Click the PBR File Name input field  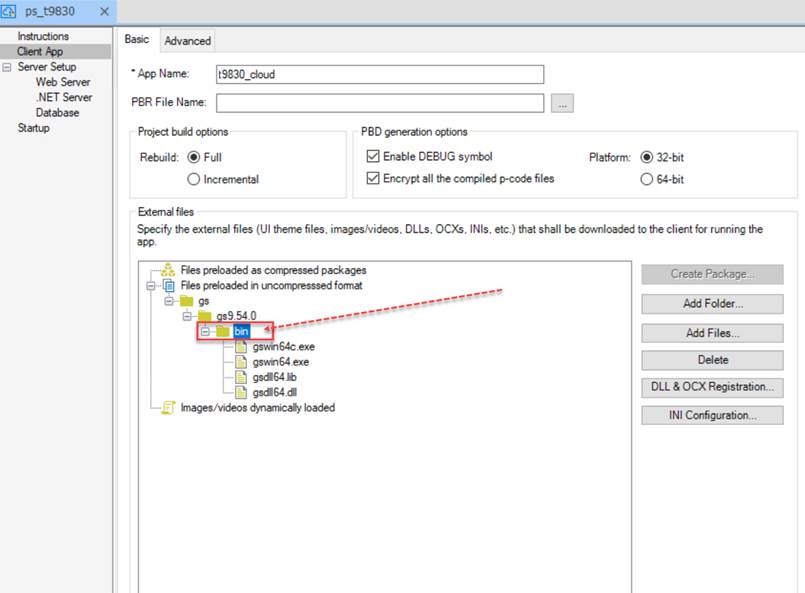click(380, 103)
